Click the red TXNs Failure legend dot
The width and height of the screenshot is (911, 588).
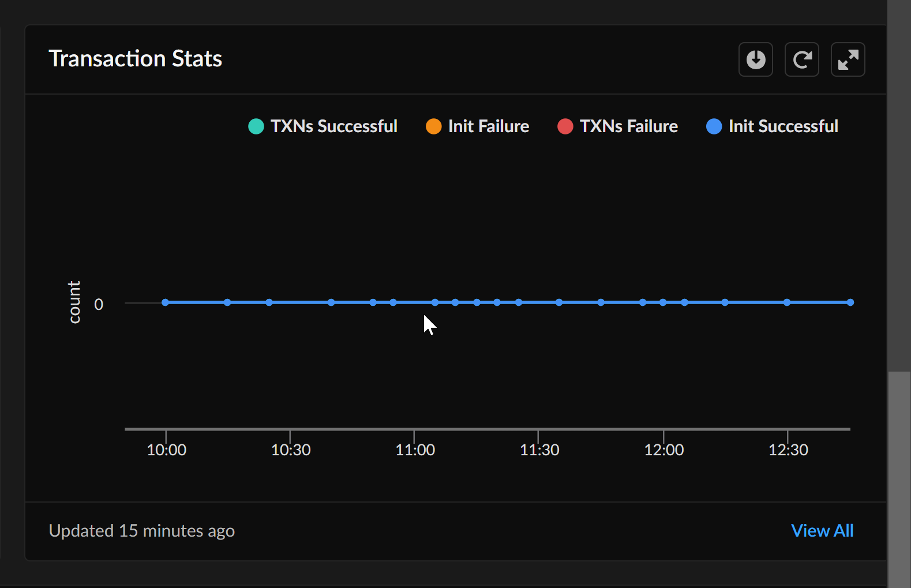(x=565, y=126)
